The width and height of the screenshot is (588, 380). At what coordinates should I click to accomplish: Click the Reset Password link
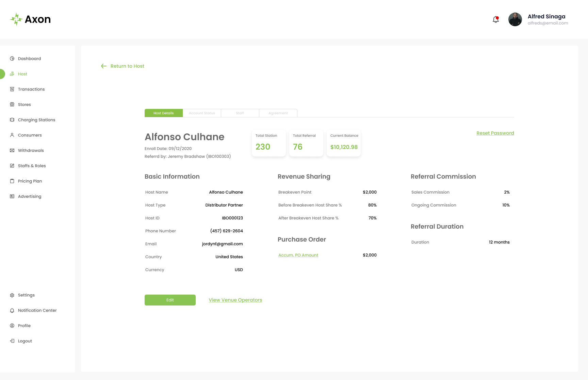coord(495,133)
